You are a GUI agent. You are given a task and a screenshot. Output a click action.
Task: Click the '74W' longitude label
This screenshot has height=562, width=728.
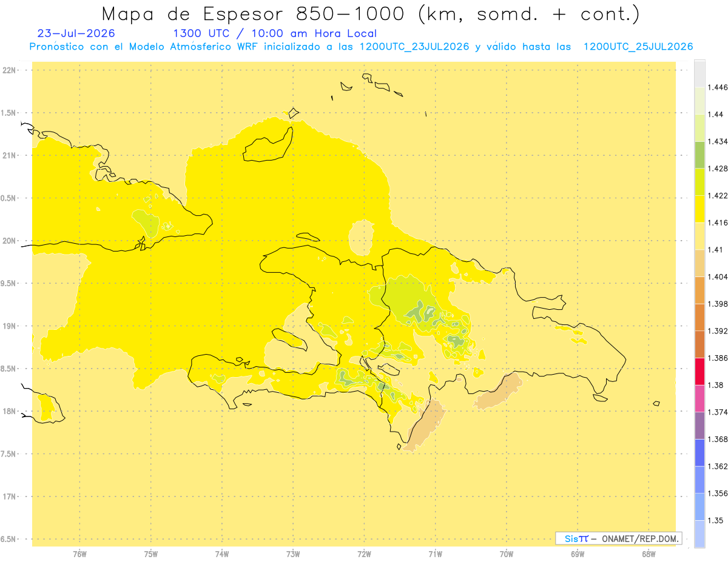click(x=222, y=555)
